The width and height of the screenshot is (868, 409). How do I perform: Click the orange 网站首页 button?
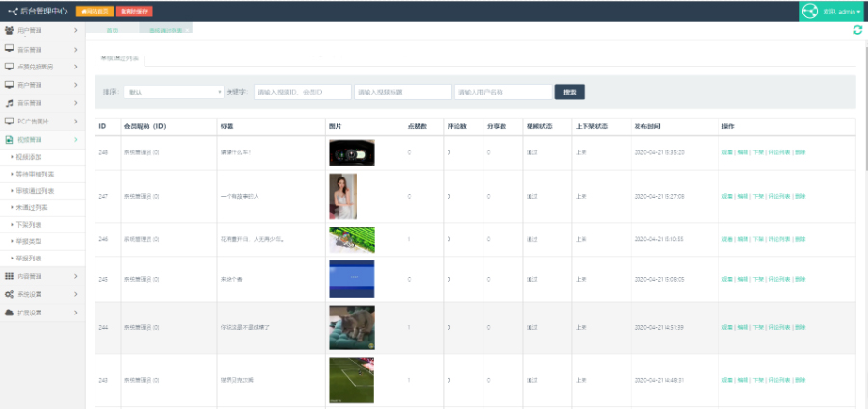94,11
